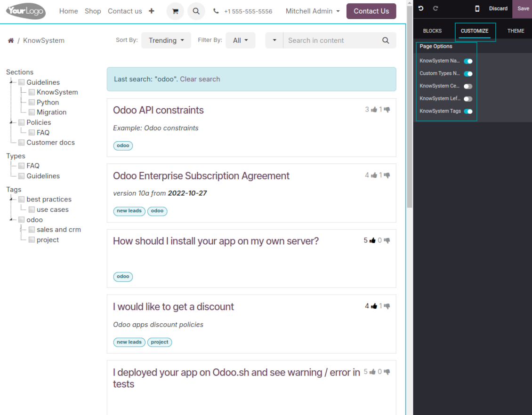The image size is (532, 415).
Task: Open the Trending sort dropdown
Action: tap(166, 40)
